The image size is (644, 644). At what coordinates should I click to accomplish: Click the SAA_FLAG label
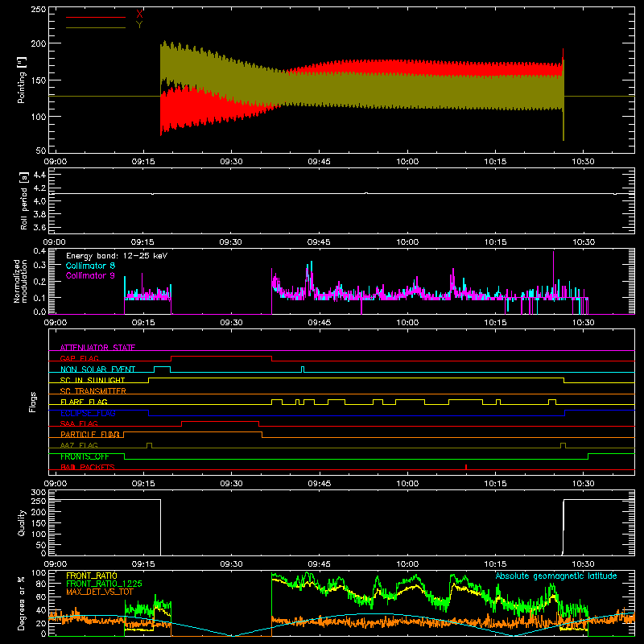click(x=79, y=423)
